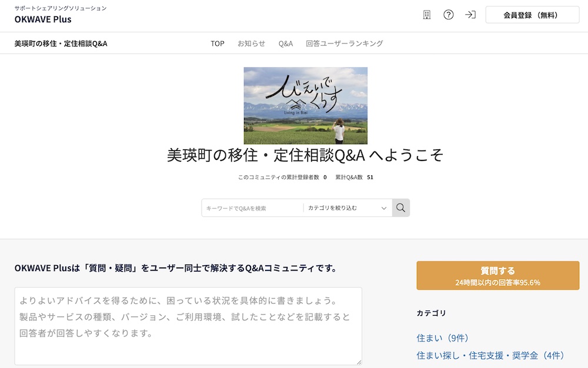Viewport: 588px width, 368px height.
Task: Click the びえいでくらす banner image
Action: pos(305,106)
